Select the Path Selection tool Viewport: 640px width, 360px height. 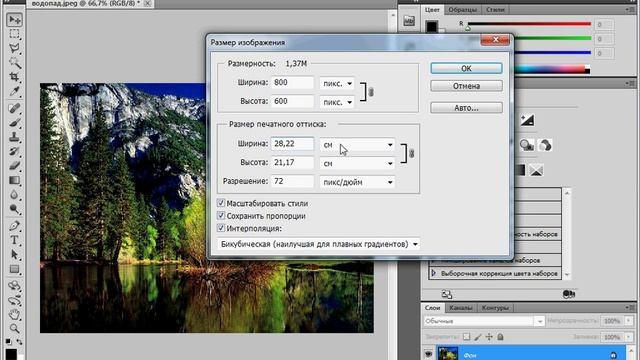pos(14,254)
